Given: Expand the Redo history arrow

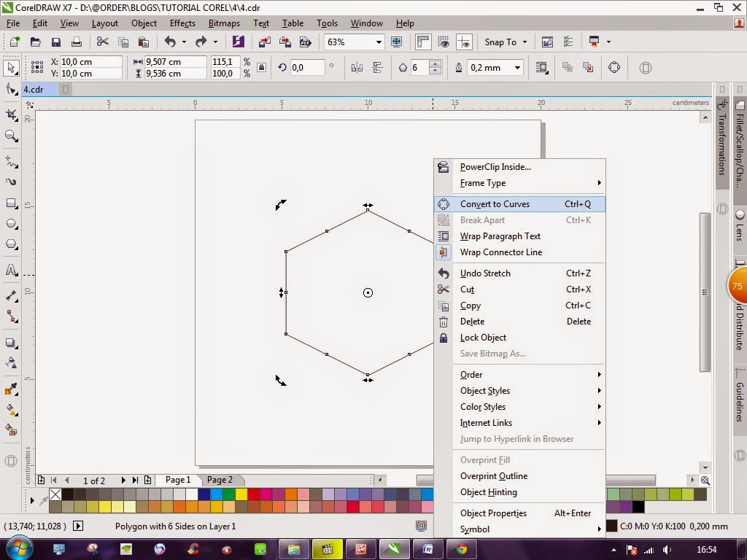Looking at the screenshot, I should [215, 42].
